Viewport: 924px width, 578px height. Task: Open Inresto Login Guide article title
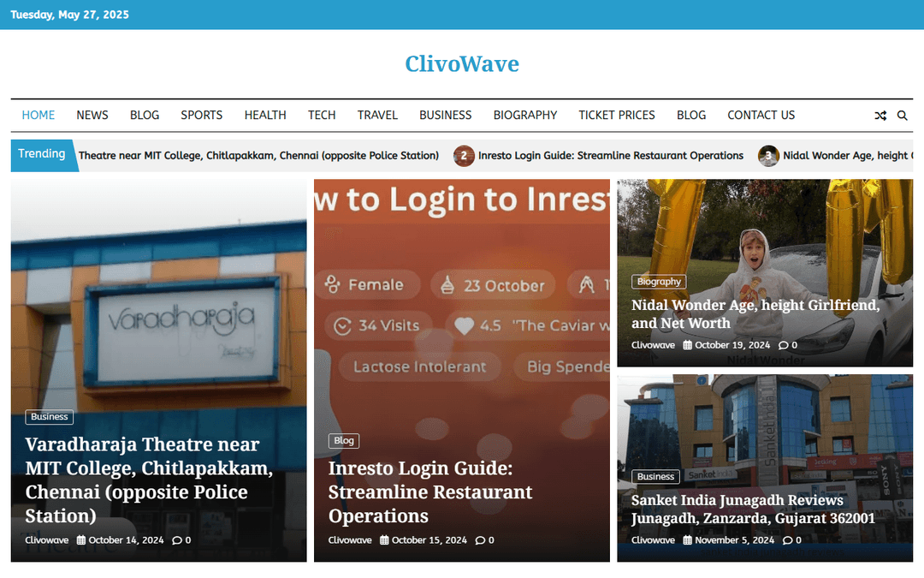point(430,492)
